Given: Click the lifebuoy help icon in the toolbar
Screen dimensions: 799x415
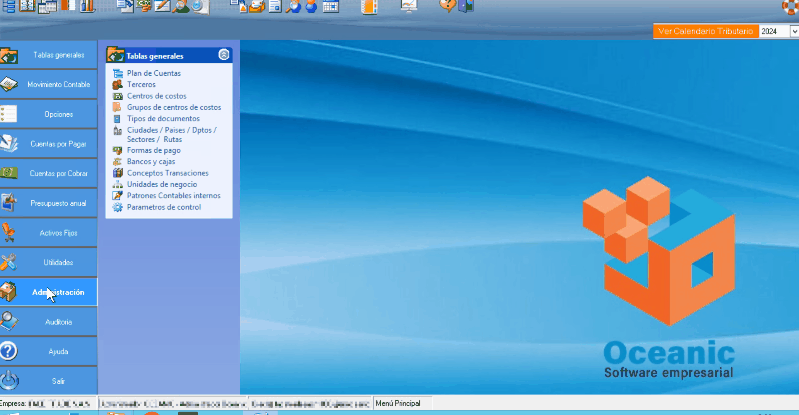Looking at the screenshot, I should point(790,6).
